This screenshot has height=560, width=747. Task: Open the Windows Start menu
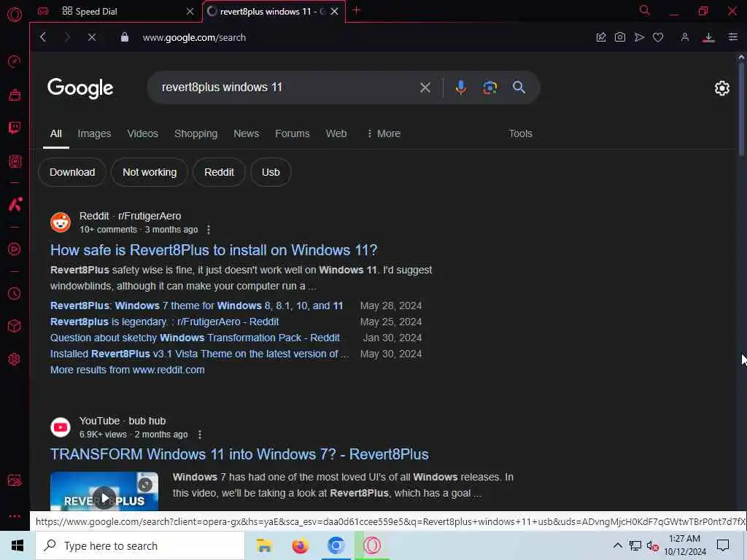(x=18, y=545)
